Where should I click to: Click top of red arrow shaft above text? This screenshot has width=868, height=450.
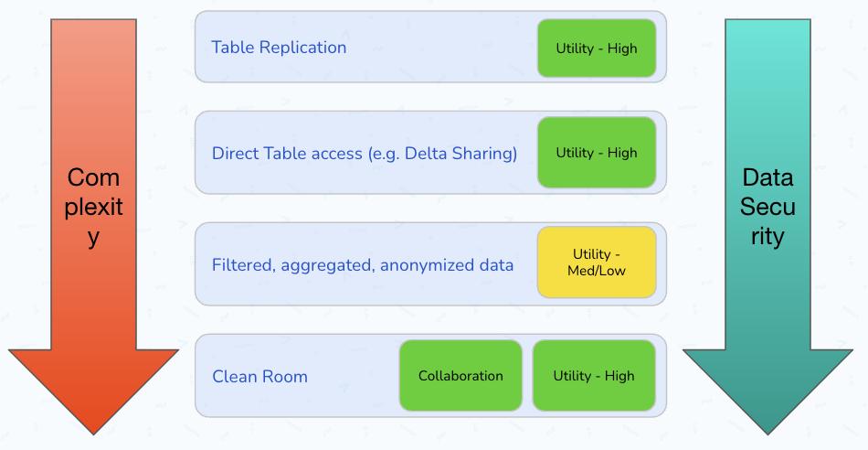[x=93, y=73]
